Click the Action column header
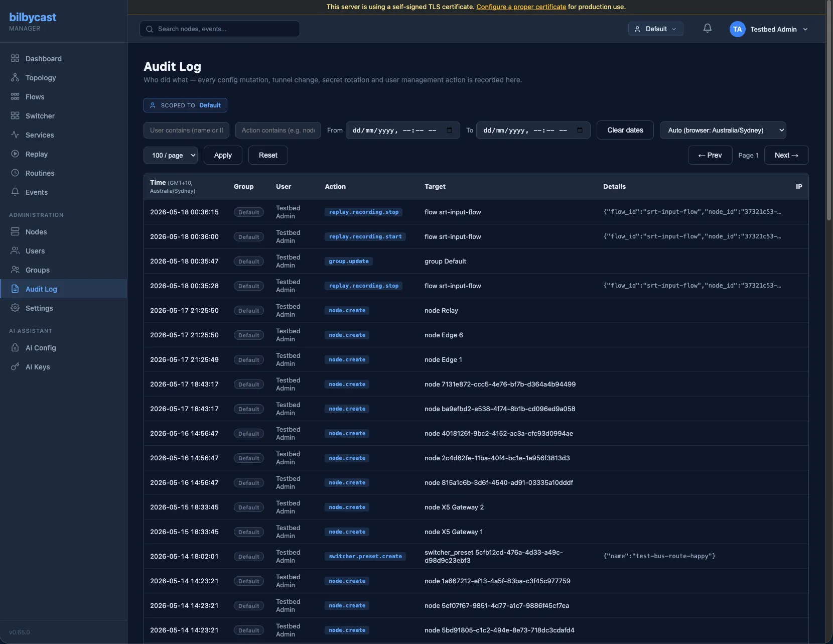833x644 pixels. point(335,187)
